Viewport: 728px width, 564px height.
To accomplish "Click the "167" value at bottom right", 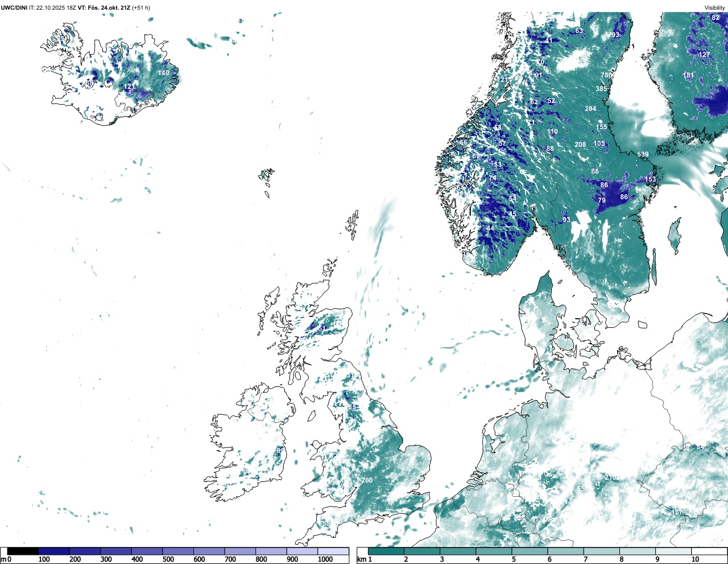I will 677,512.
